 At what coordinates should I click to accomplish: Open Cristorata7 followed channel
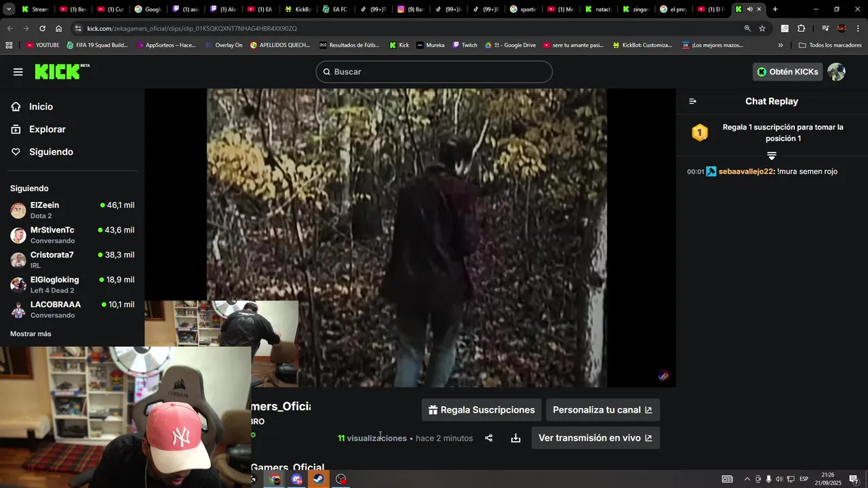[x=72, y=260]
